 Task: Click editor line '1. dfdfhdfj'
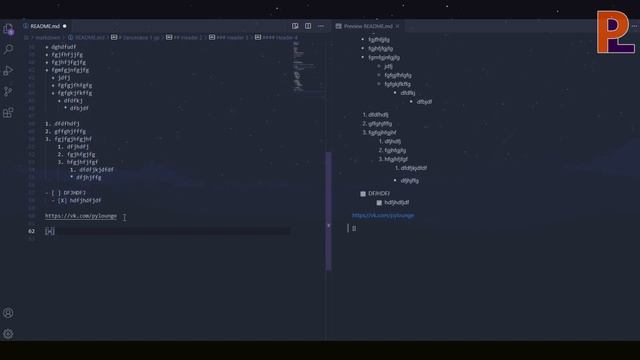62,123
